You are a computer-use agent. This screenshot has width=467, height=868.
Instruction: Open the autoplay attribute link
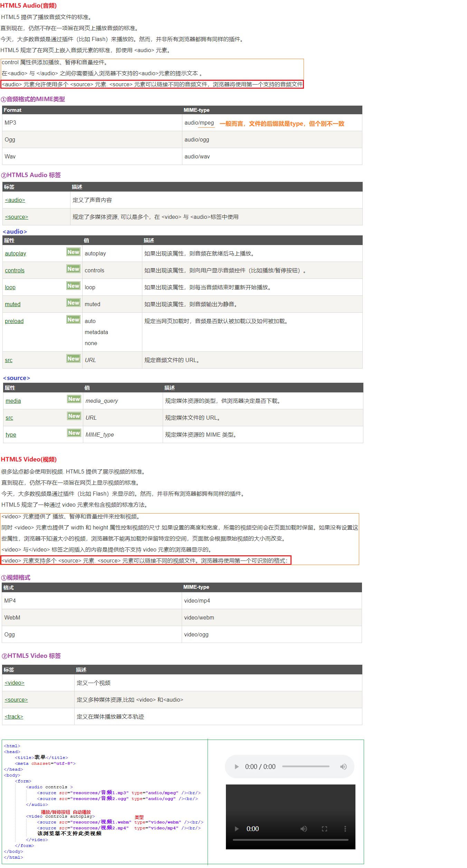tap(16, 254)
